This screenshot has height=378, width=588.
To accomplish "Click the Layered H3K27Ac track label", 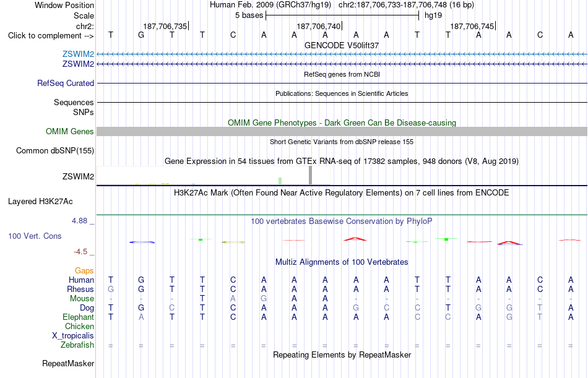I will pyautogui.click(x=40, y=202).
